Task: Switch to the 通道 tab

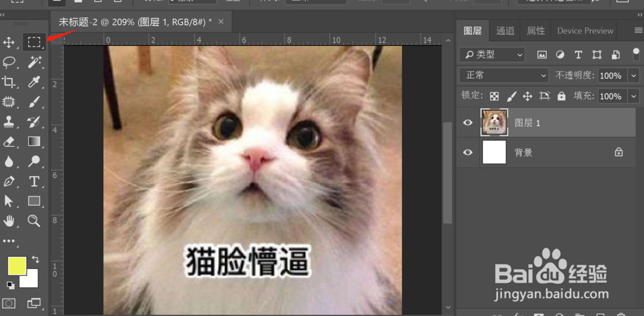Action: [x=505, y=31]
